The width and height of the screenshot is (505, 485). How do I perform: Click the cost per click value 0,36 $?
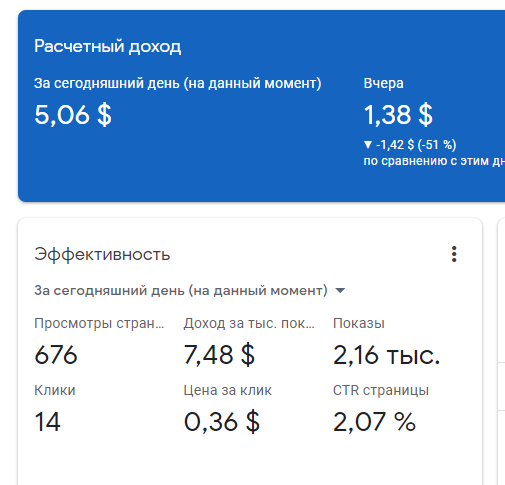click(222, 422)
